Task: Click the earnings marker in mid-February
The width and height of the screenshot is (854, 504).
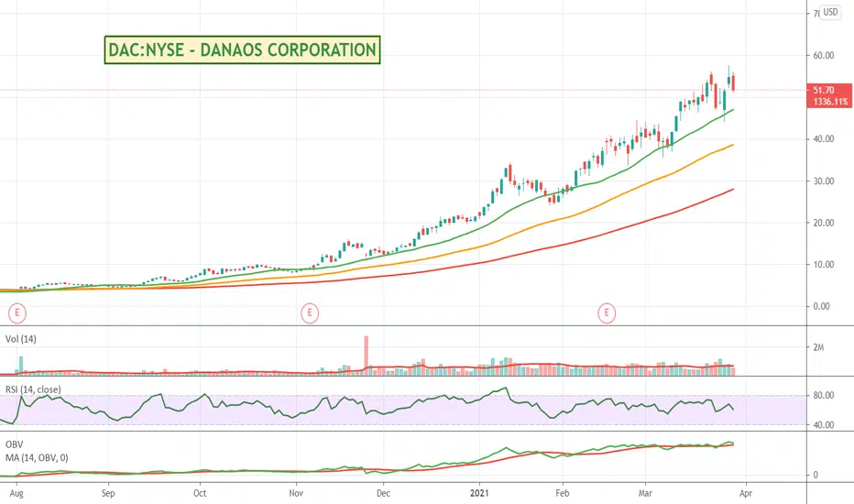Action: [607, 312]
